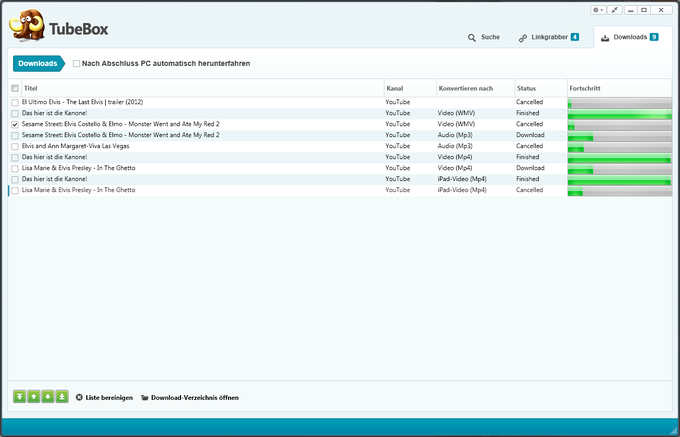Click the compact mode arrows icon
680x437 pixels.
[x=615, y=10]
